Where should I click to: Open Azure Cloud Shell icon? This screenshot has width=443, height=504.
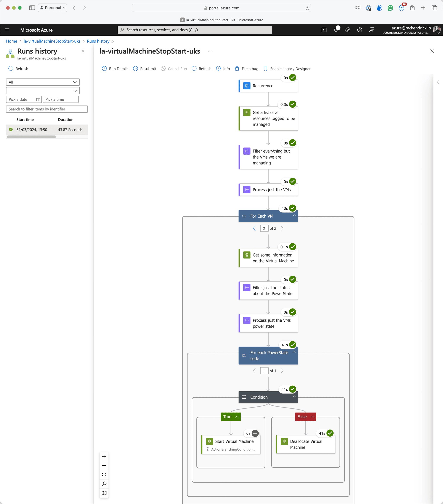pyautogui.click(x=324, y=30)
